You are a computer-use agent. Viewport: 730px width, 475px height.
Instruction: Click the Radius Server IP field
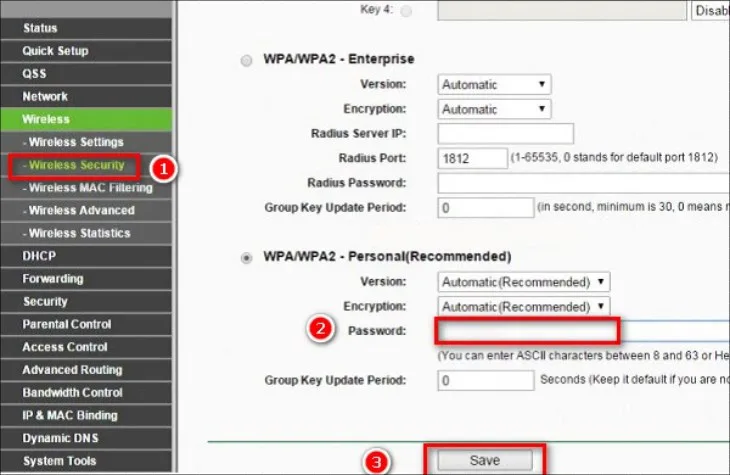coord(505,134)
